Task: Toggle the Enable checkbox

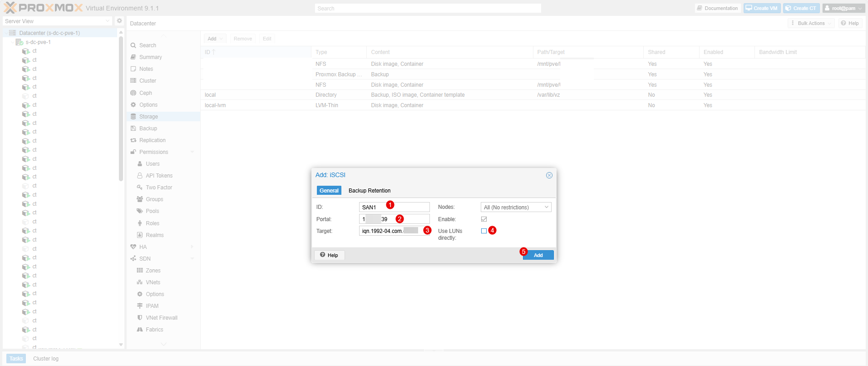Action: (484, 219)
